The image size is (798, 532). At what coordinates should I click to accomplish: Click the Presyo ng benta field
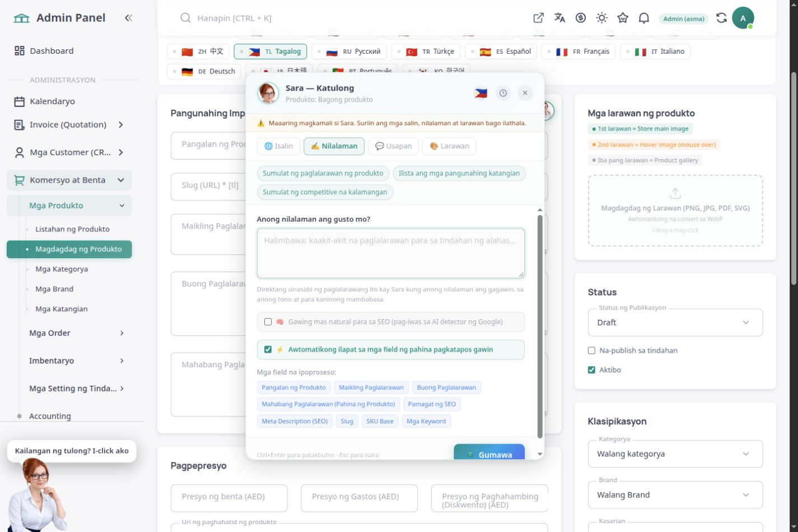229,498
